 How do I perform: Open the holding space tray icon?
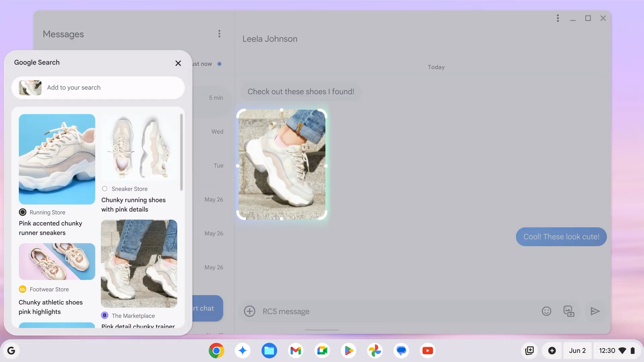pos(529,351)
